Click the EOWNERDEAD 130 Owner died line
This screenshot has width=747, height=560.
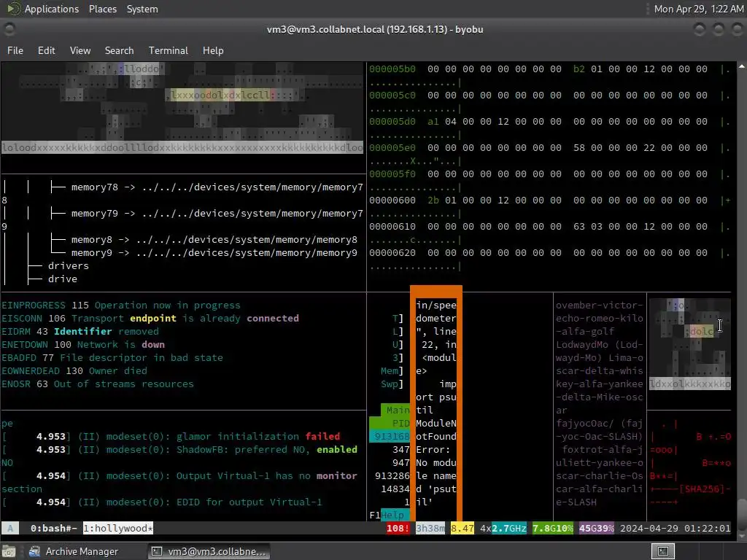point(74,370)
